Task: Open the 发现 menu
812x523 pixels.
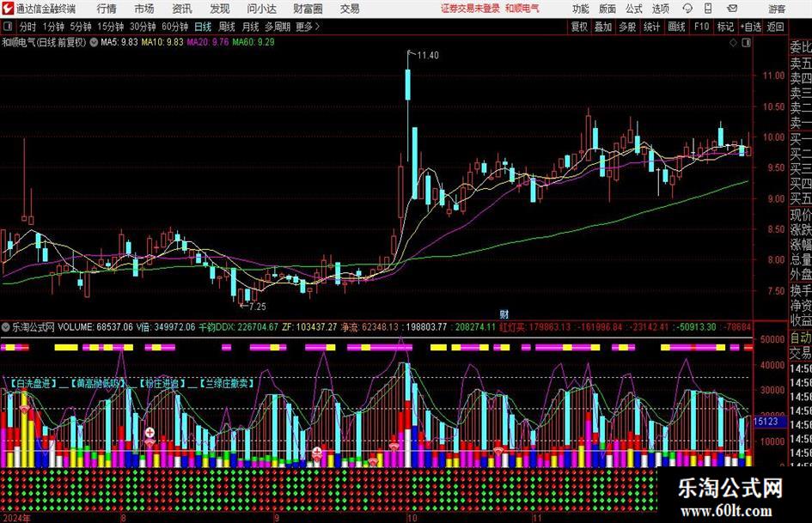Action: click(x=220, y=9)
